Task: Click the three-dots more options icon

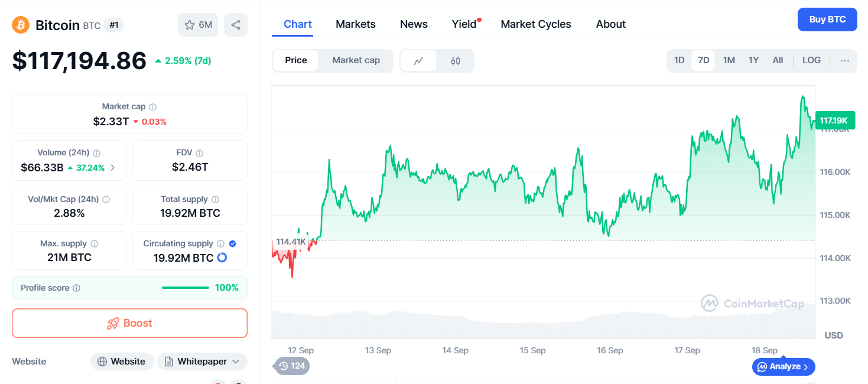Action: [844, 60]
